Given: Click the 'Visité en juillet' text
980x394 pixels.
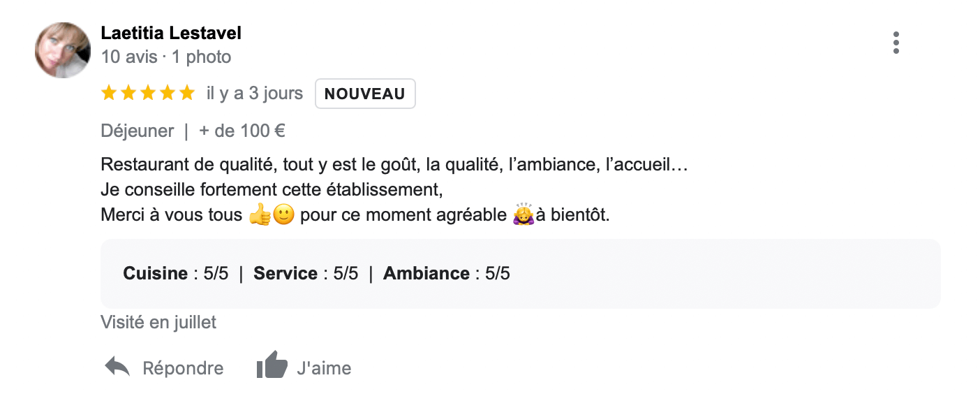Looking at the screenshot, I should [158, 322].
